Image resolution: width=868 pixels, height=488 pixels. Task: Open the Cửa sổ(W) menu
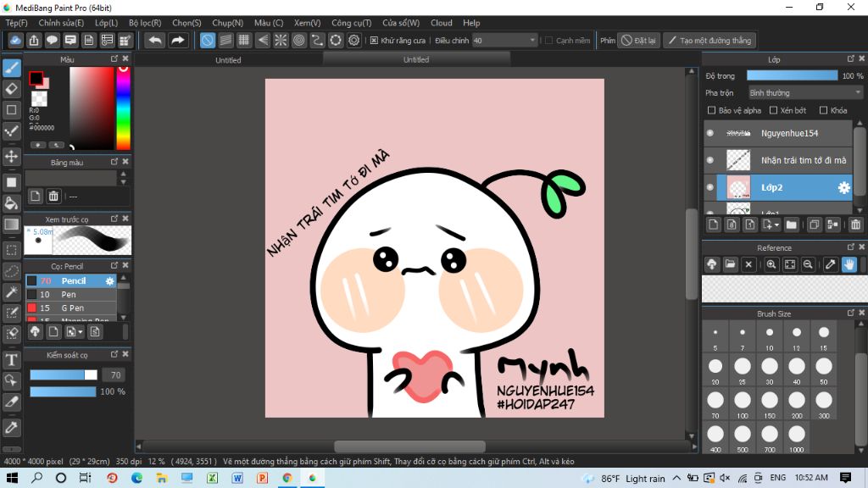tap(401, 23)
